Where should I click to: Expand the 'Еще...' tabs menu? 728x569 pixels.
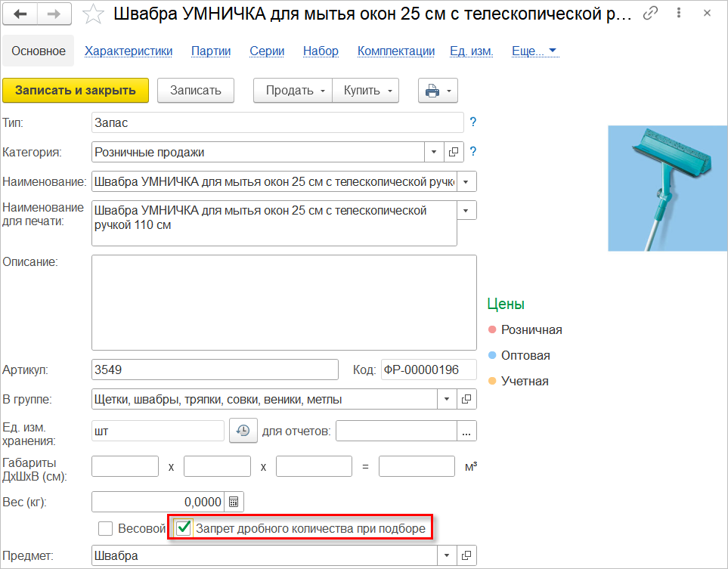tap(534, 51)
